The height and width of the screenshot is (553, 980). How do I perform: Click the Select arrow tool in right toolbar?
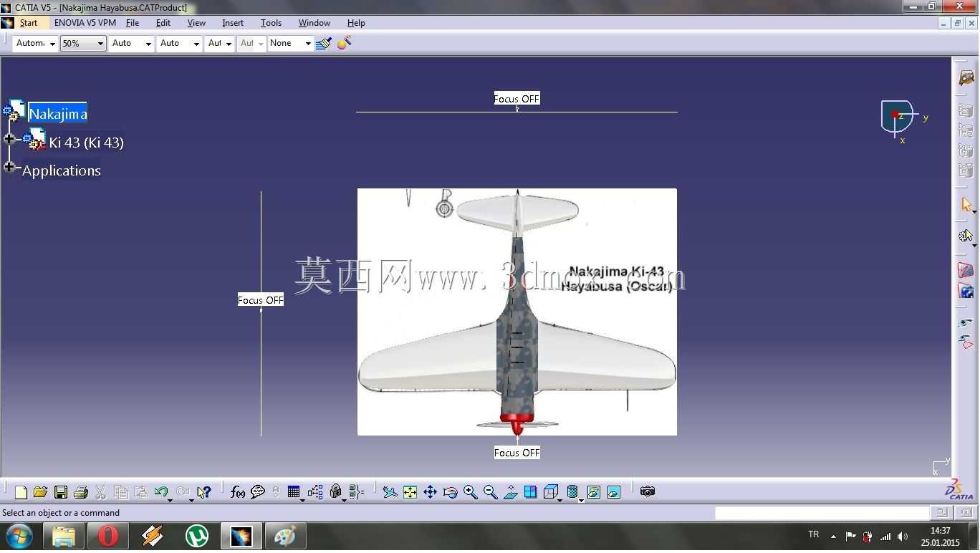[x=966, y=205]
